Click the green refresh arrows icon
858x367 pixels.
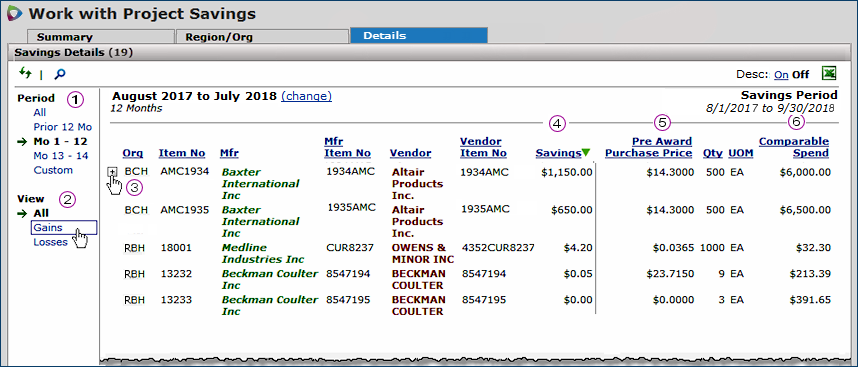(25, 73)
